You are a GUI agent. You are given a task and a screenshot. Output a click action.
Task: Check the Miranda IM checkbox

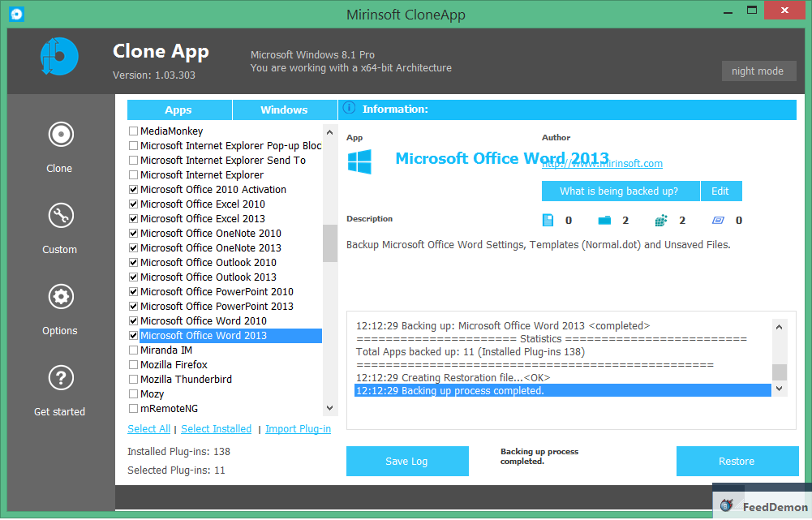[134, 350]
